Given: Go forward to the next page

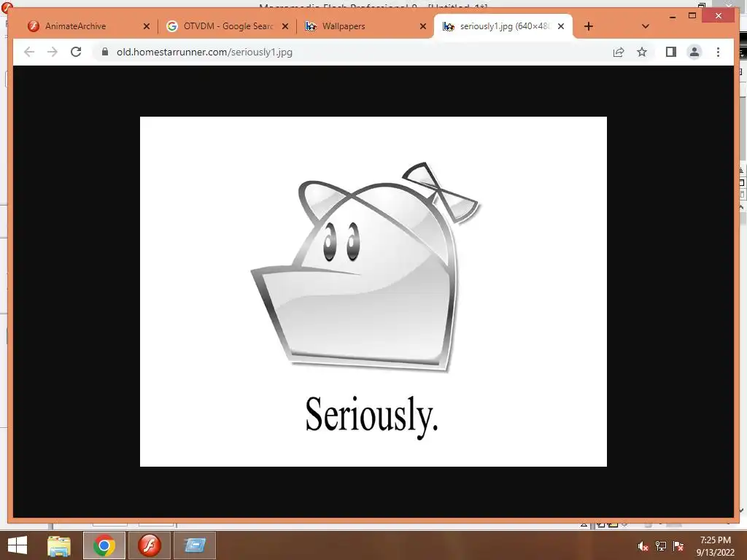Looking at the screenshot, I should point(53,52).
